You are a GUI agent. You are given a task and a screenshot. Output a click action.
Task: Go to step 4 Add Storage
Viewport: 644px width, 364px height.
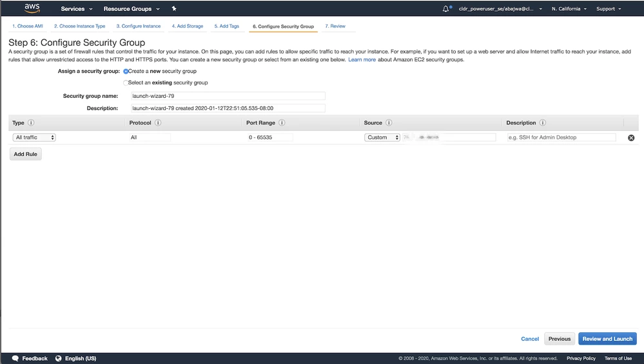[188, 26]
